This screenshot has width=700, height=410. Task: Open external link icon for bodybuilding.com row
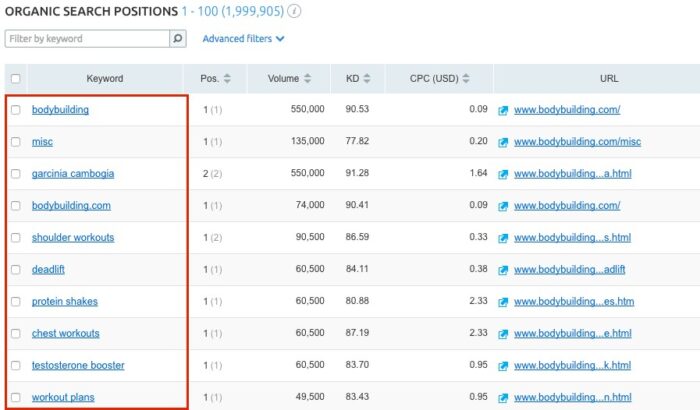pos(503,206)
